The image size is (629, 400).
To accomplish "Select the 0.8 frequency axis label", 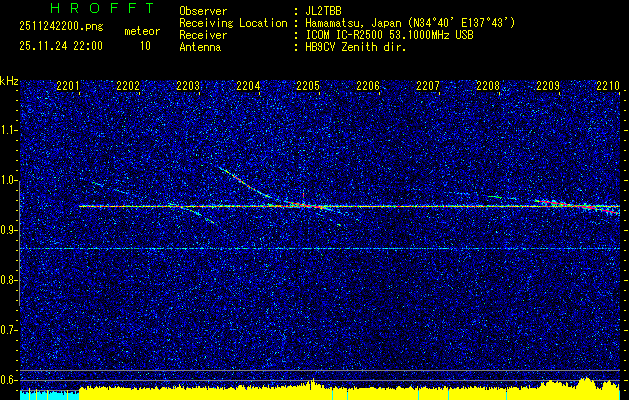I will [x=9, y=280].
